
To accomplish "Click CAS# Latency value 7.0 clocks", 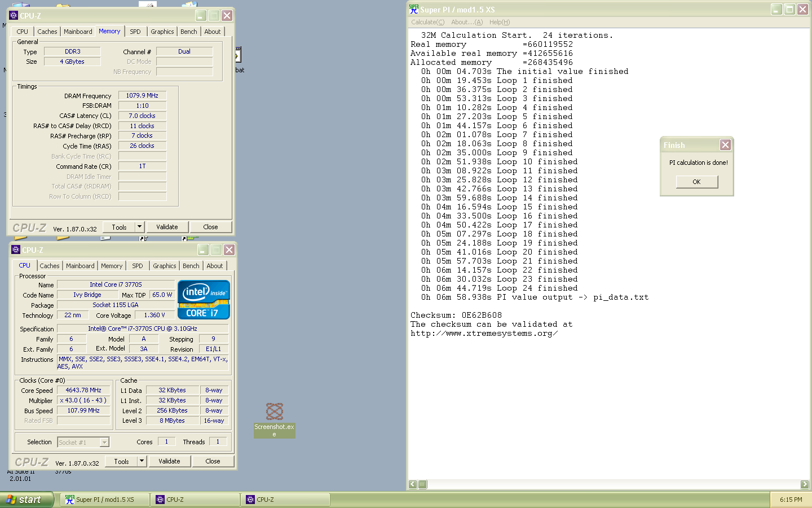I will tap(142, 116).
